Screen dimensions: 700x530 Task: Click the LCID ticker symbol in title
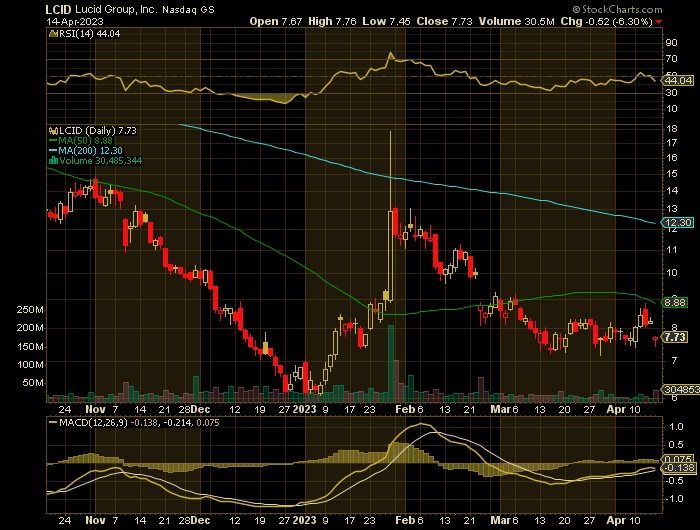58,7
